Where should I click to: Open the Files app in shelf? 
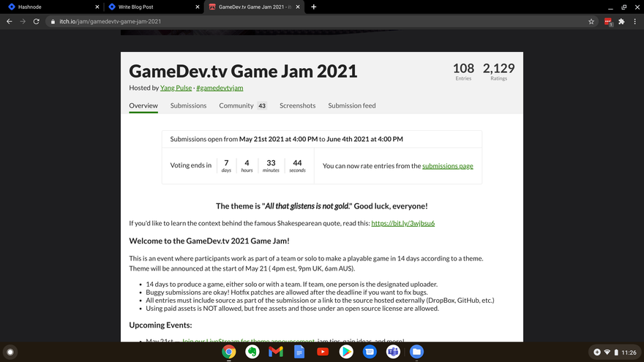point(416,352)
